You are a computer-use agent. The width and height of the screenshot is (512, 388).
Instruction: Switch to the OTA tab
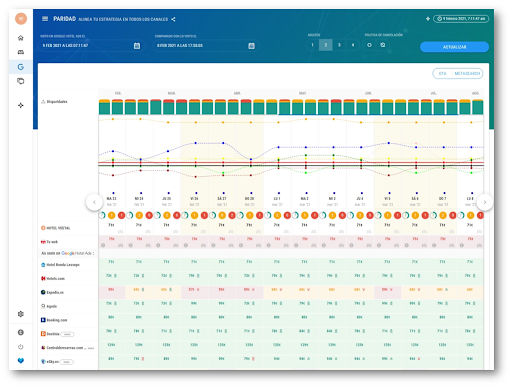point(442,74)
